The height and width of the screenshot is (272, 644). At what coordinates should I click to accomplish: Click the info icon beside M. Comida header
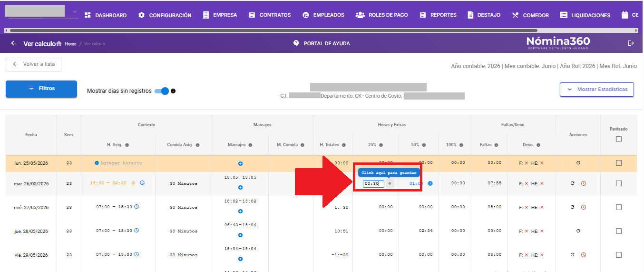[x=303, y=145]
